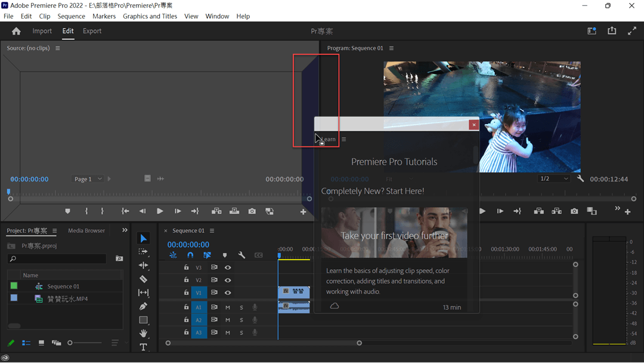The image size is (644, 363).
Task: Toggle Linked Selection in the timeline
Action: [x=207, y=256]
